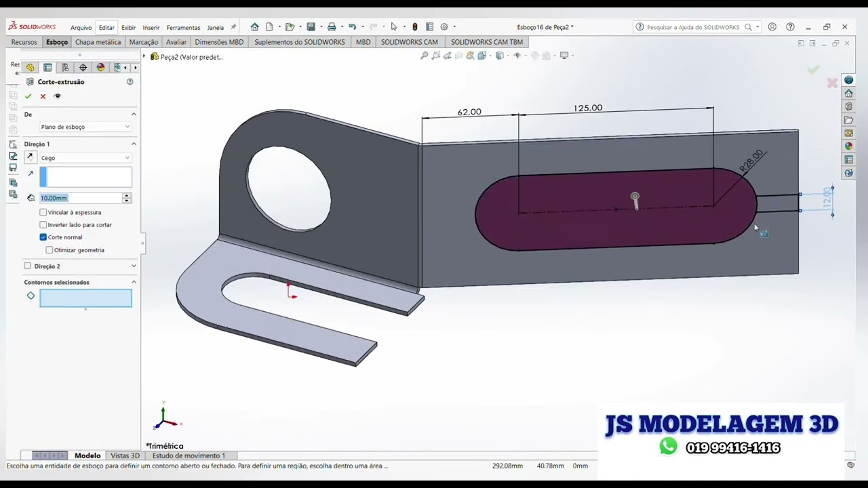This screenshot has width=868, height=488.
Task: Open the file properties icon
Action: (x=429, y=27)
